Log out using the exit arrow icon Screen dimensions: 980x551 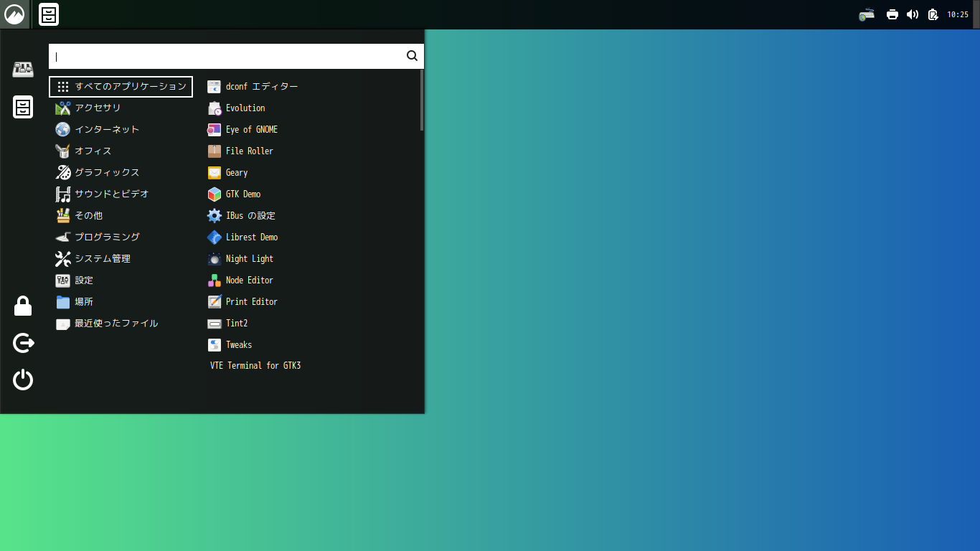(23, 343)
